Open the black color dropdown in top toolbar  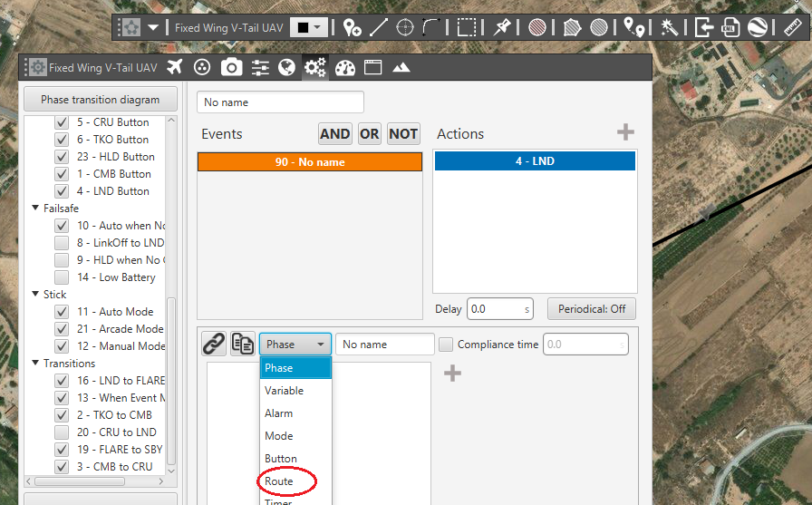click(x=309, y=27)
